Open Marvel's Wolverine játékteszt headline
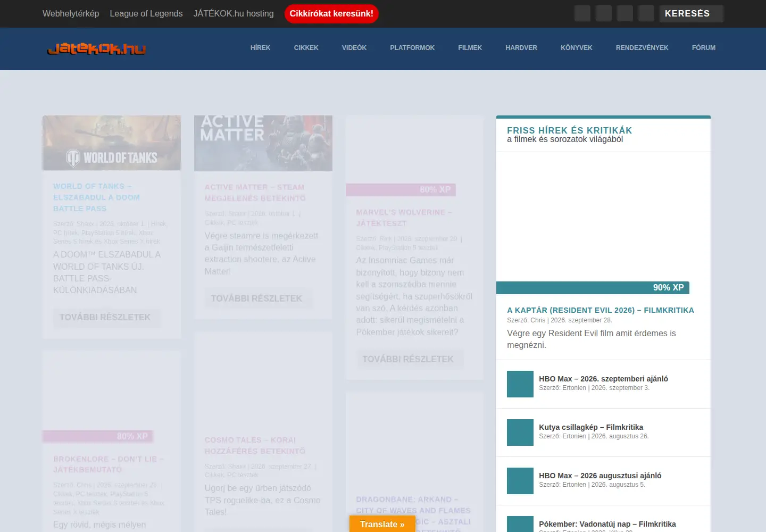Image resolution: width=766 pixels, height=532 pixels. [x=404, y=218]
